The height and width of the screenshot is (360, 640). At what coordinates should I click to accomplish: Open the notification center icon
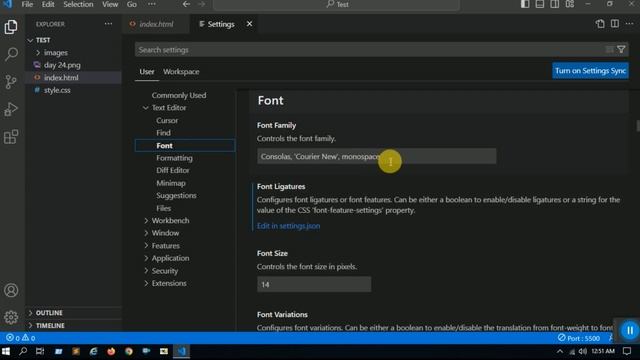[627, 351]
